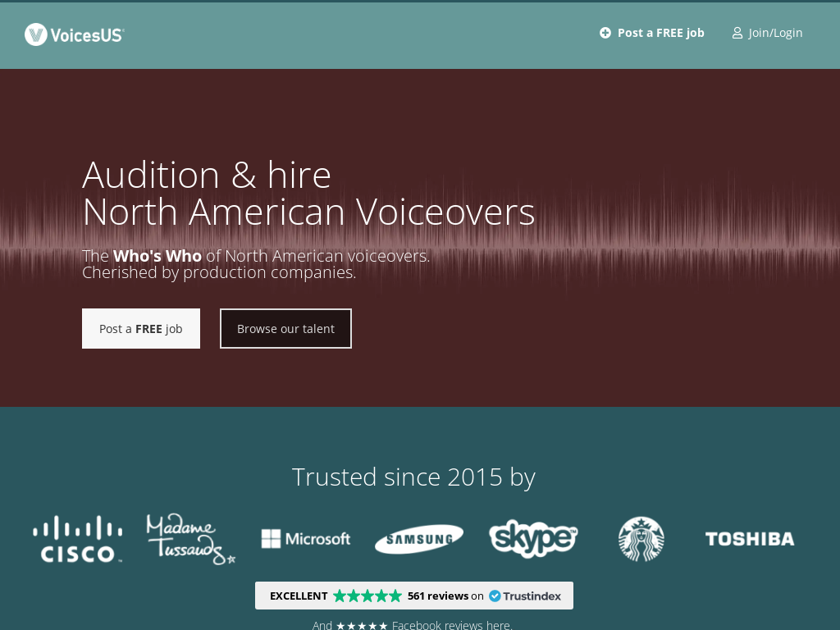Open the Trustindex reviews badge
Screen dimensions: 840x630
414,596
